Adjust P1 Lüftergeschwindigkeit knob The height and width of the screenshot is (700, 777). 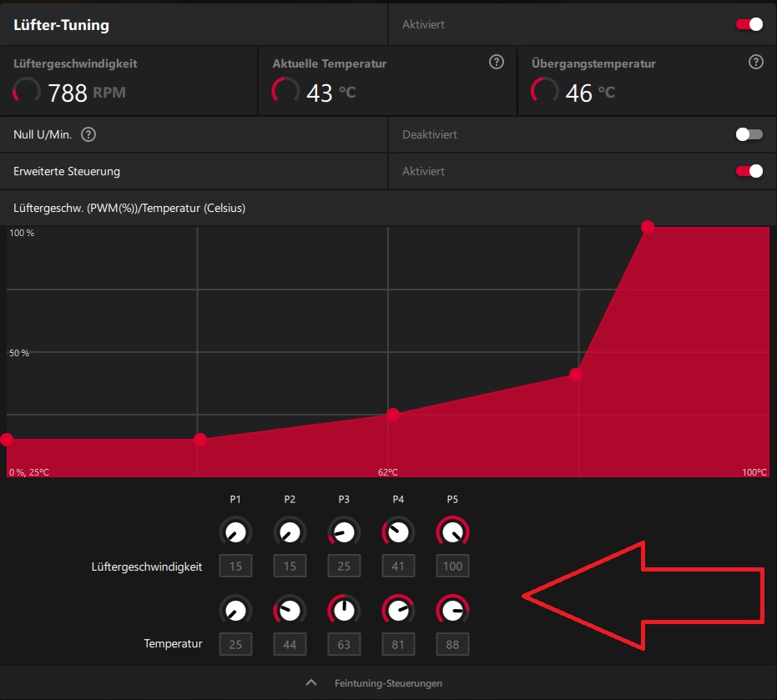tap(235, 532)
